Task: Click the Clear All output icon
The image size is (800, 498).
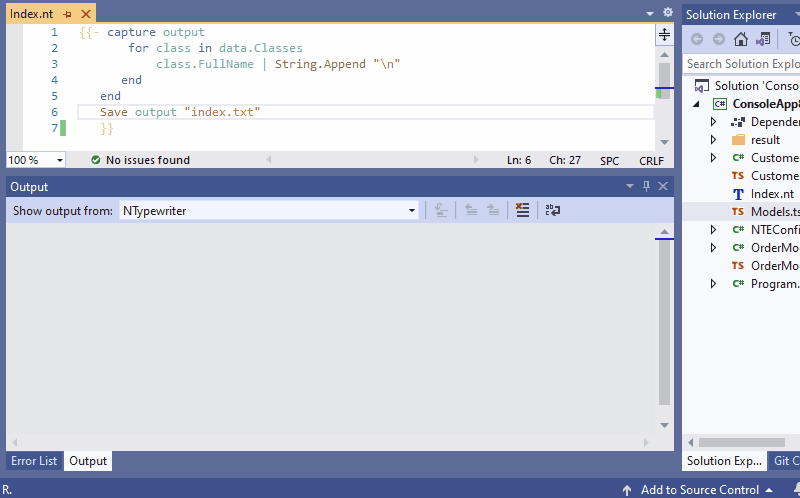Action: coord(522,210)
